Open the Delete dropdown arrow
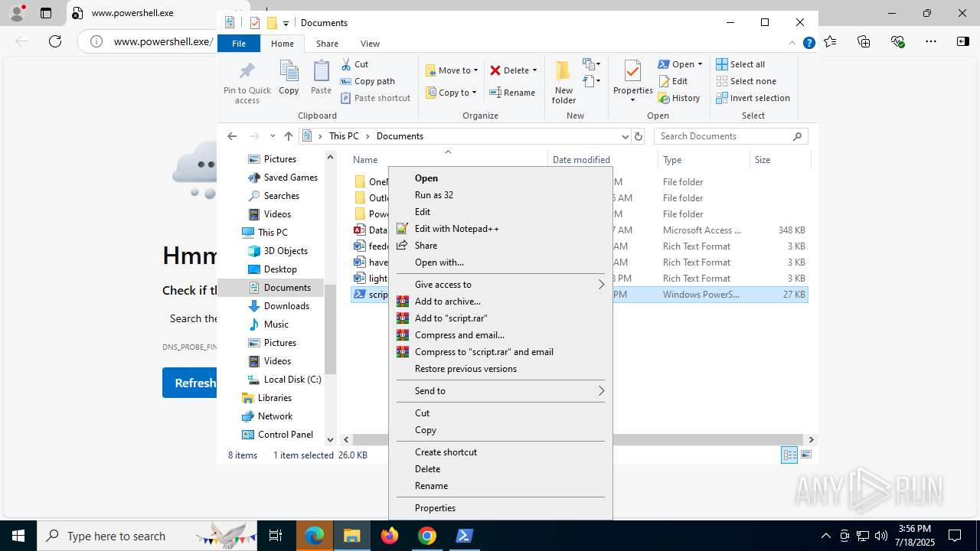The width and height of the screenshot is (980, 551). 534,70
